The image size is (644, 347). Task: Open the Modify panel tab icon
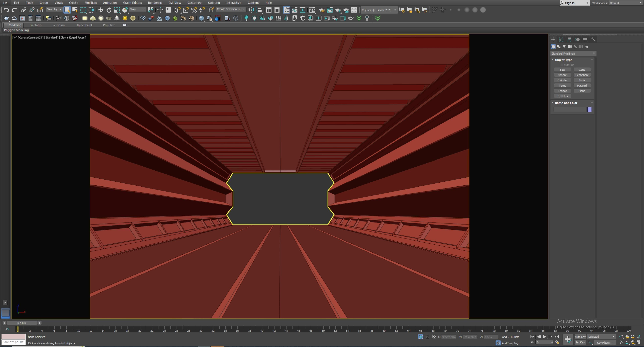point(561,39)
